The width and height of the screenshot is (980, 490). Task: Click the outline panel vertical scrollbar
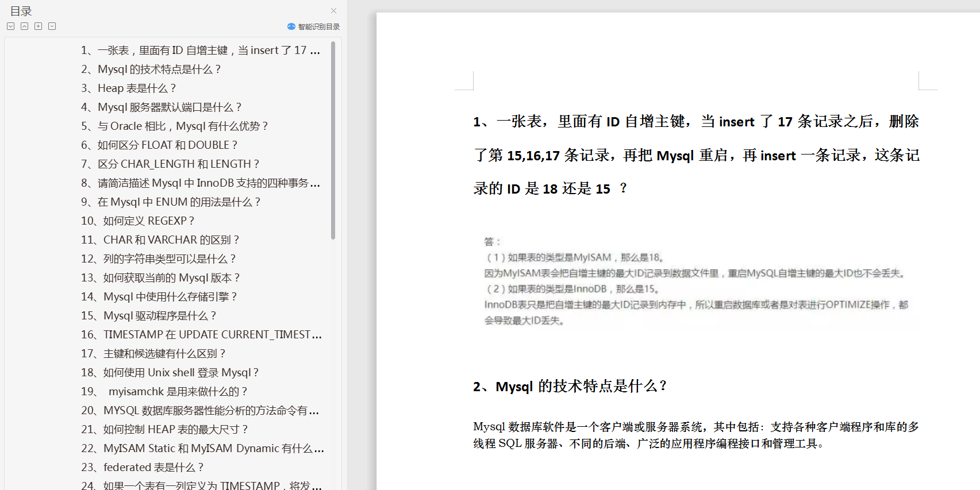point(333,140)
